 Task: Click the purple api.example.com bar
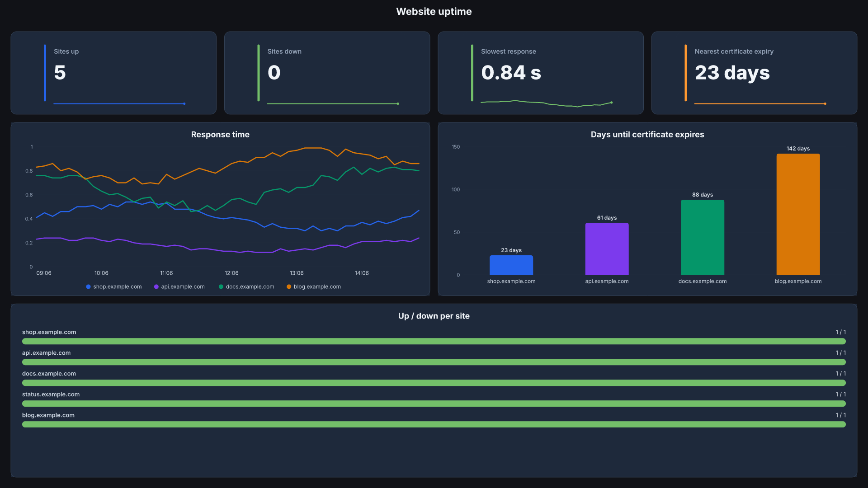pos(607,249)
